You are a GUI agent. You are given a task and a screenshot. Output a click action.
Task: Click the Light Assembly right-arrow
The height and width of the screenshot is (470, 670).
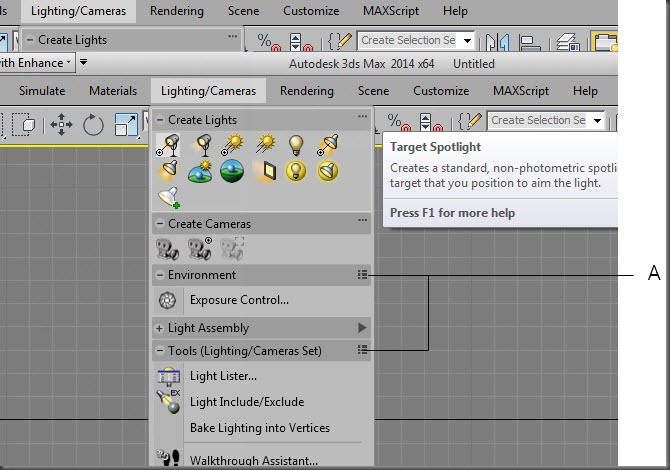(x=362, y=328)
